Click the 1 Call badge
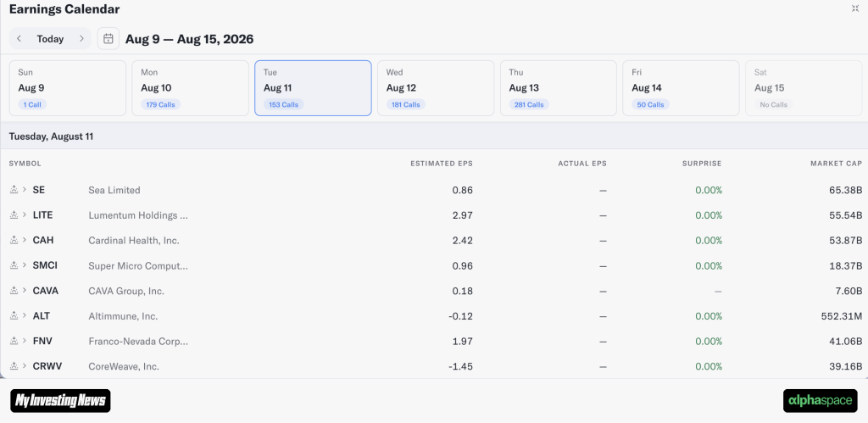Viewport: 868px width, 423px height. [33, 104]
